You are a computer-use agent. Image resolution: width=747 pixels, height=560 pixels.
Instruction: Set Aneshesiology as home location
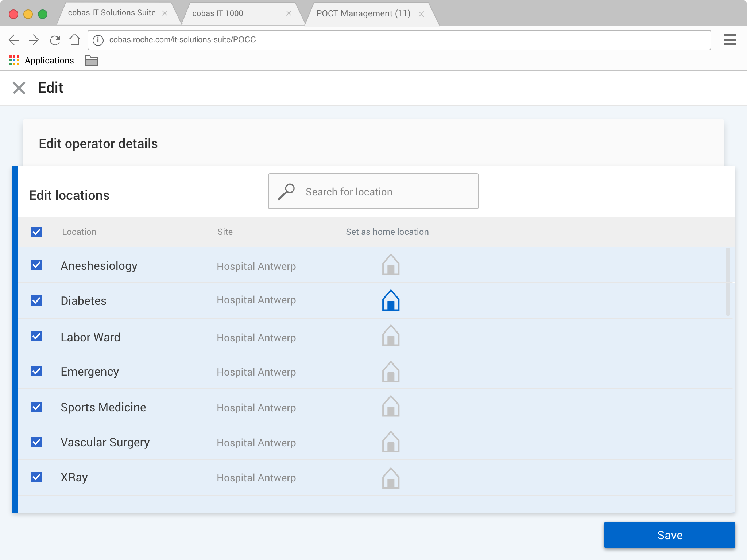click(391, 265)
